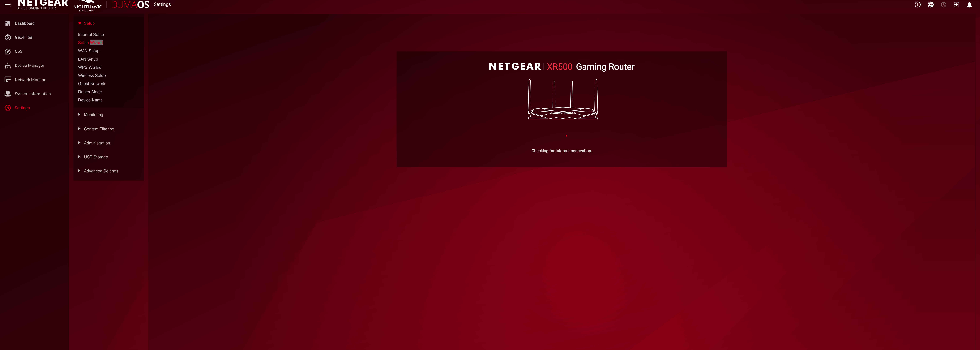Click the Monitoring section label

(94, 115)
